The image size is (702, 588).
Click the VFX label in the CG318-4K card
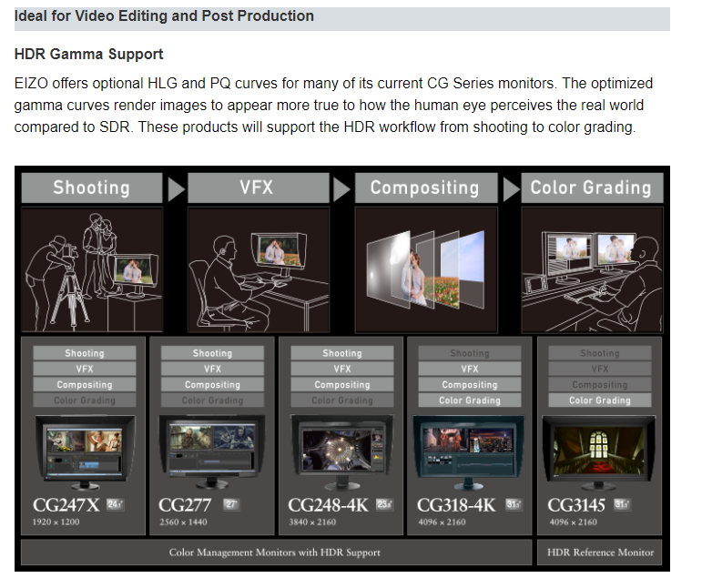click(x=470, y=369)
